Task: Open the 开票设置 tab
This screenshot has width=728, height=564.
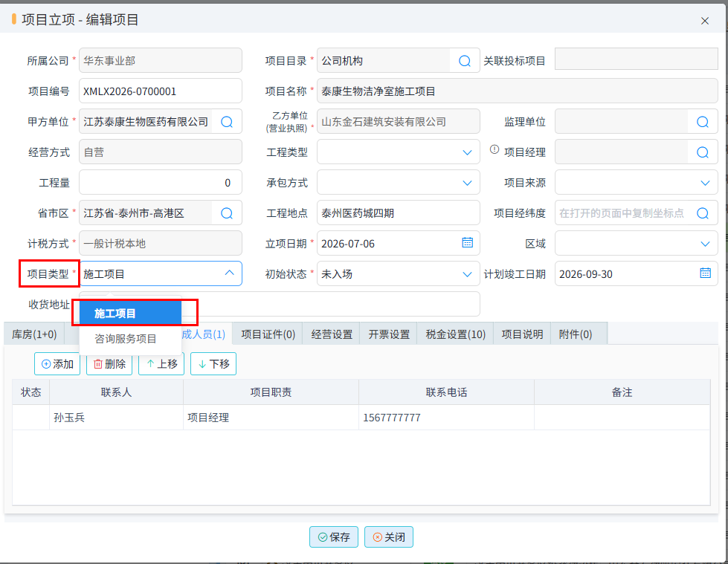Action: 389,334
